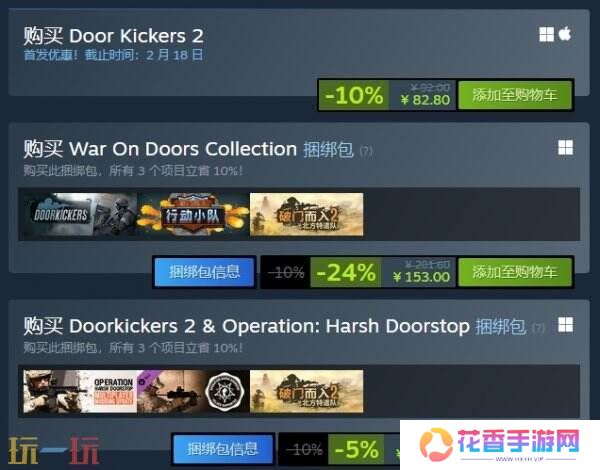Open the (?) help next to the Harsh Doorstop bundle

click(x=538, y=328)
